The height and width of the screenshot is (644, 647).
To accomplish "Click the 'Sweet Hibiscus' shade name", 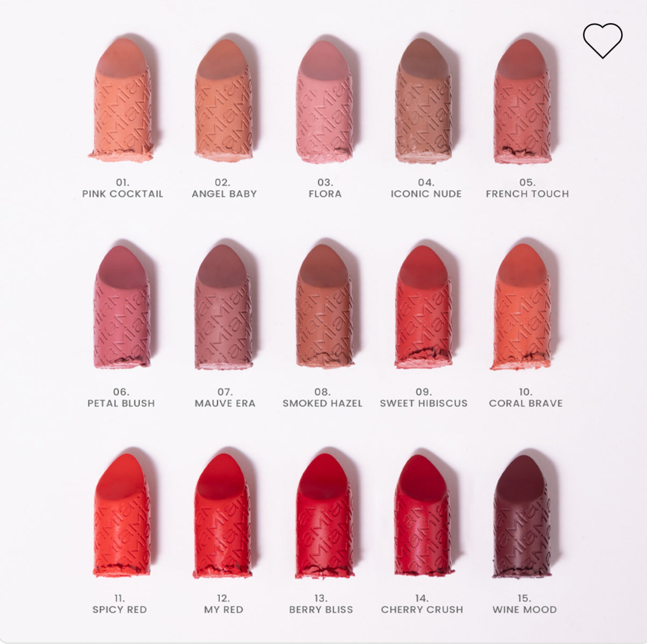I will (424, 403).
